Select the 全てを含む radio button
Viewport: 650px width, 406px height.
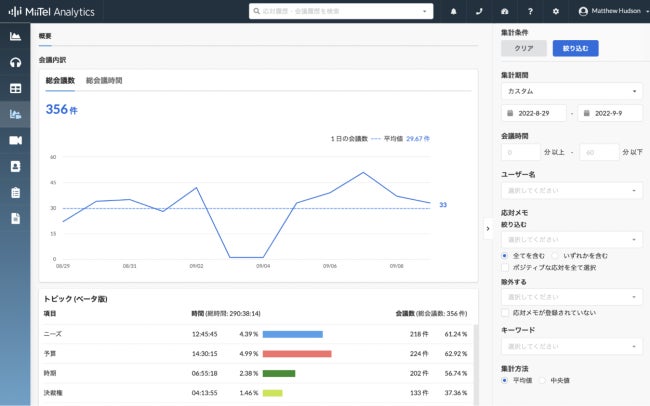click(x=505, y=256)
